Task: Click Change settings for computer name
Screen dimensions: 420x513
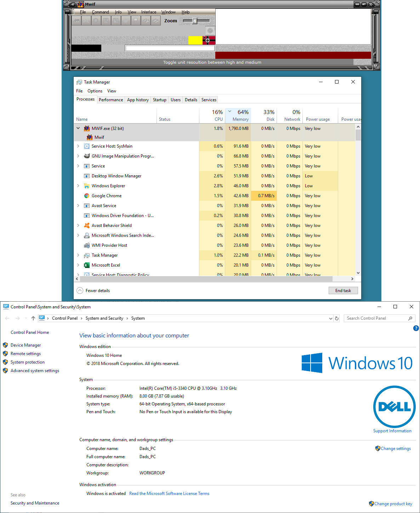Action: (x=396, y=449)
